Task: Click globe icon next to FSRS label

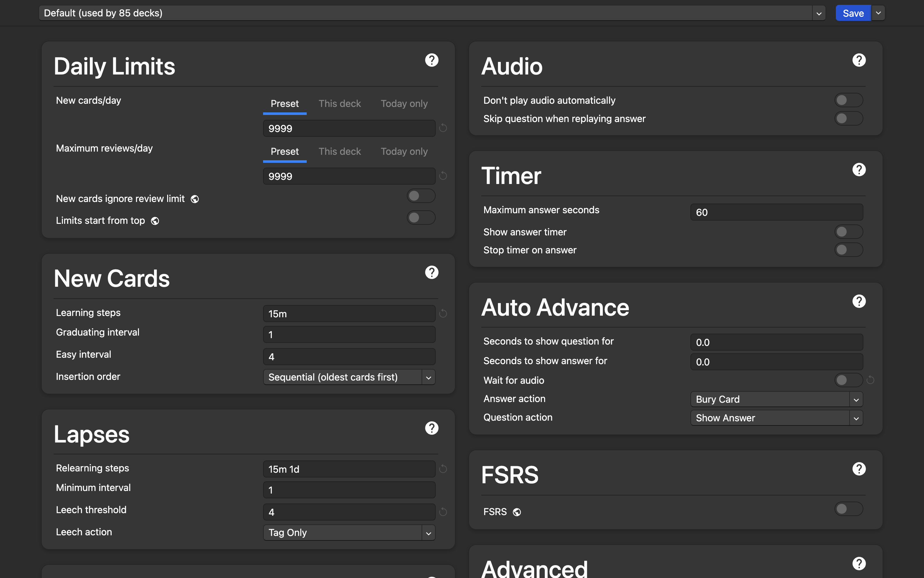Action: [517, 512]
